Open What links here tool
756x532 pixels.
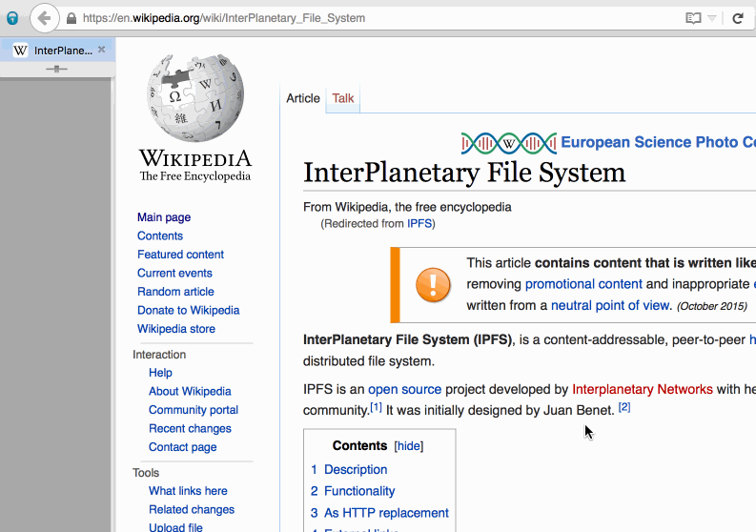click(x=188, y=490)
